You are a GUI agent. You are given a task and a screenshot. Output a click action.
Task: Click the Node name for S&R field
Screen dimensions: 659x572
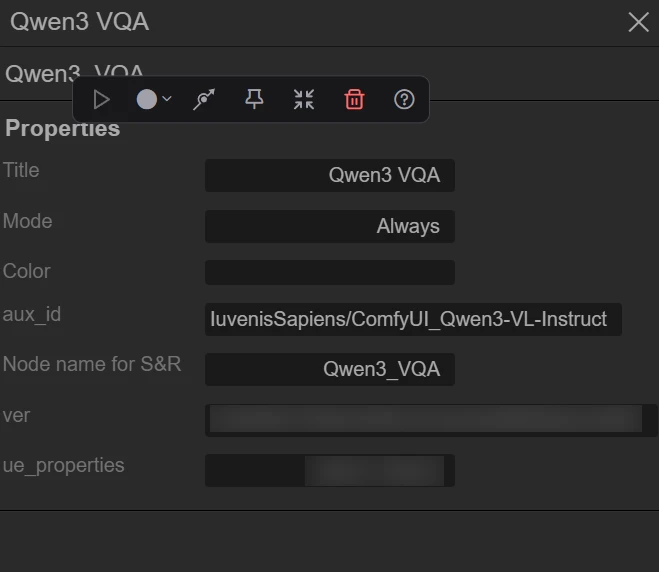coord(330,369)
